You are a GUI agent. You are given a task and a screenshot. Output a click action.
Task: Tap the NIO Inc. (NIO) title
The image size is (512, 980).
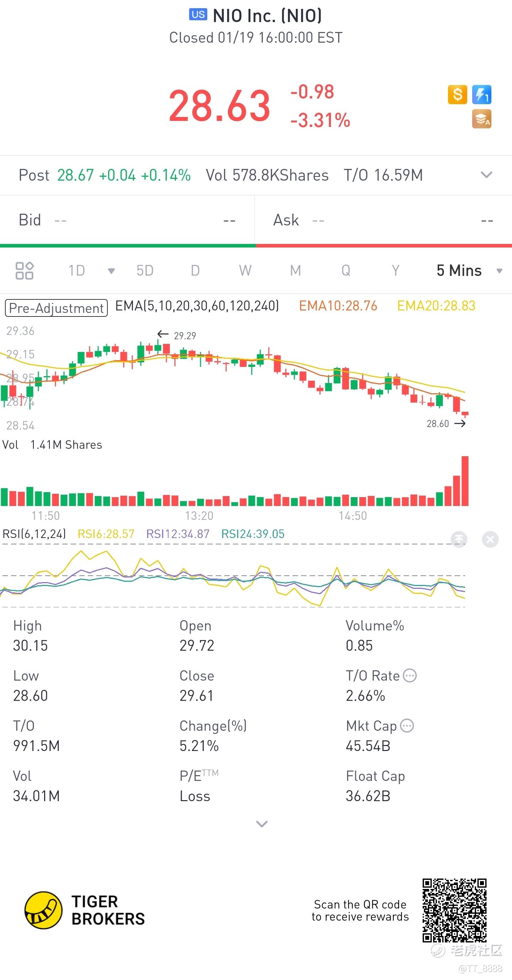(267, 16)
